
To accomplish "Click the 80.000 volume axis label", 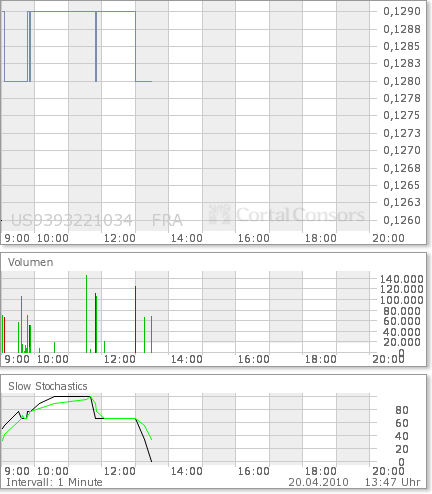I will 403,311.
